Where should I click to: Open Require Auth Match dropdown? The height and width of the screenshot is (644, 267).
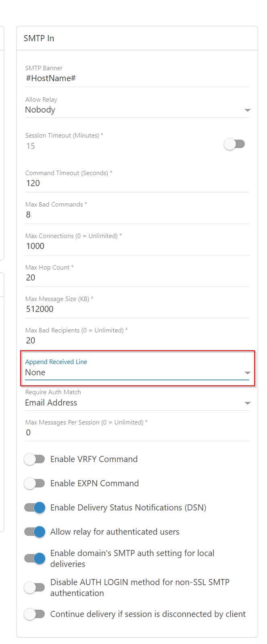pos(137,403)
